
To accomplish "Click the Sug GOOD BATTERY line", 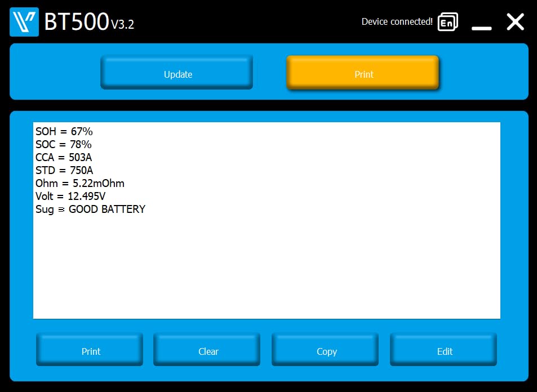I will point(90,209).
